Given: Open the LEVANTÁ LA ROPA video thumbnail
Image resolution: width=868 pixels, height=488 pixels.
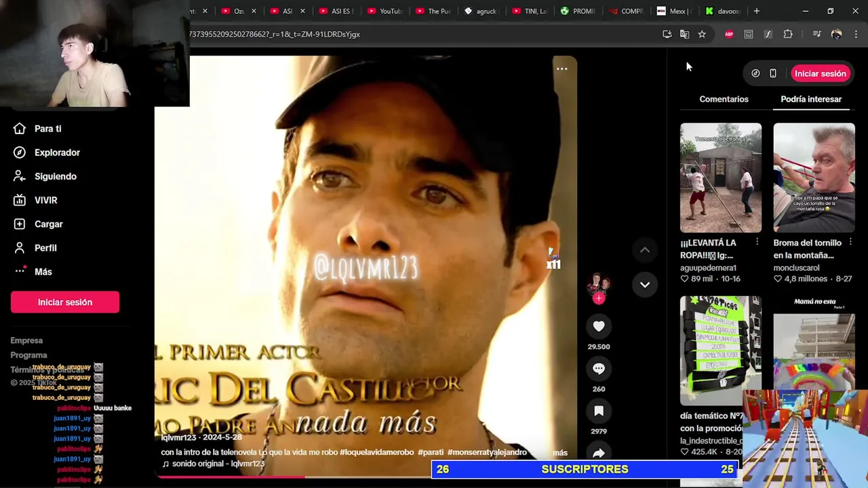Looking at the screenshot, I should point(721,178).
